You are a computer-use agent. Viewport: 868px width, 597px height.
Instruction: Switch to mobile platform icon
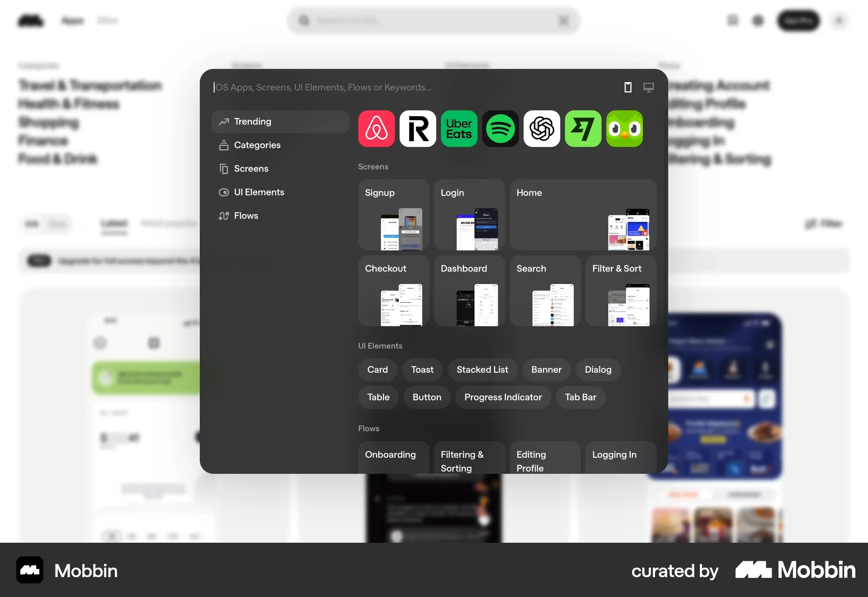pyautogui.click(x=627, y=87)
